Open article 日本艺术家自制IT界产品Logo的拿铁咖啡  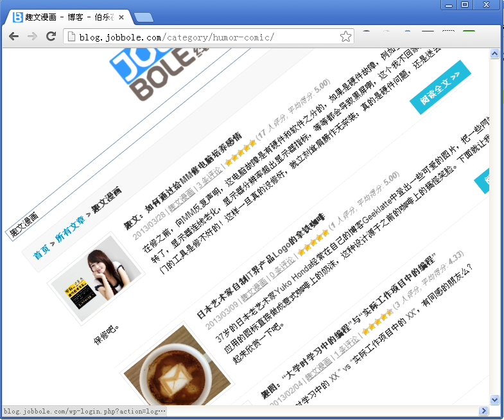tap(261, 266)
